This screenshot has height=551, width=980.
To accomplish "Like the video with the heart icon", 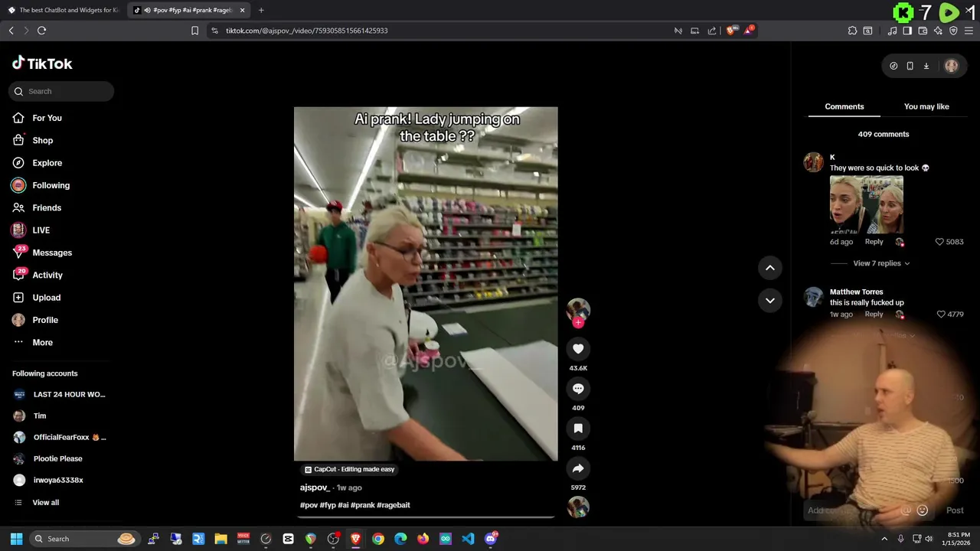I will [x=578, y=349].
